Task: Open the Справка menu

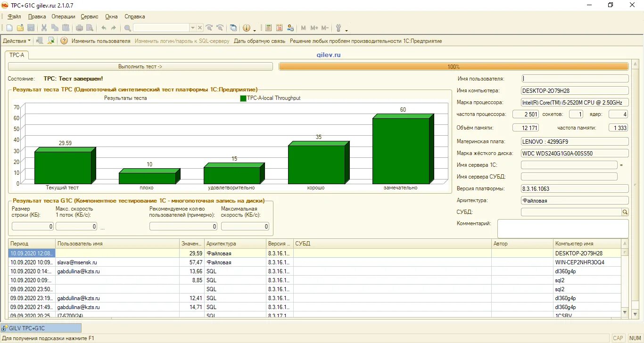Action: click(135, 16)
